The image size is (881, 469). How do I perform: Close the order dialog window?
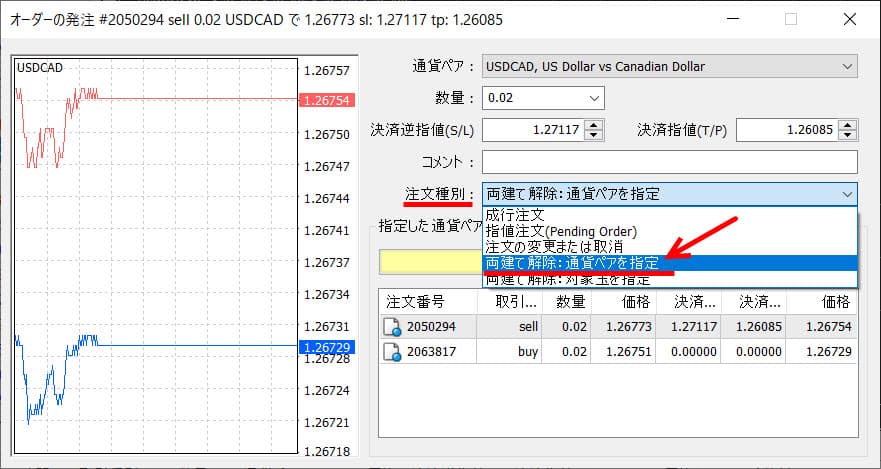[848, 19]
